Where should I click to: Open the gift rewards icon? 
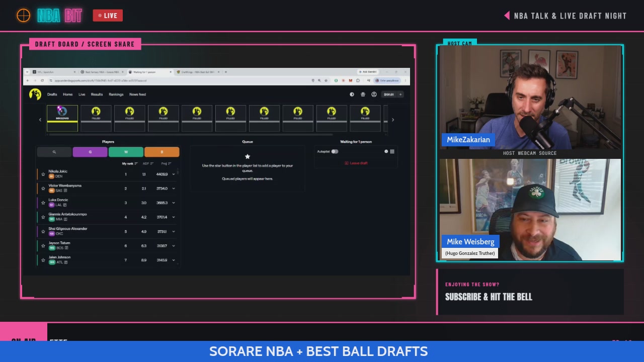click(363, 95)
